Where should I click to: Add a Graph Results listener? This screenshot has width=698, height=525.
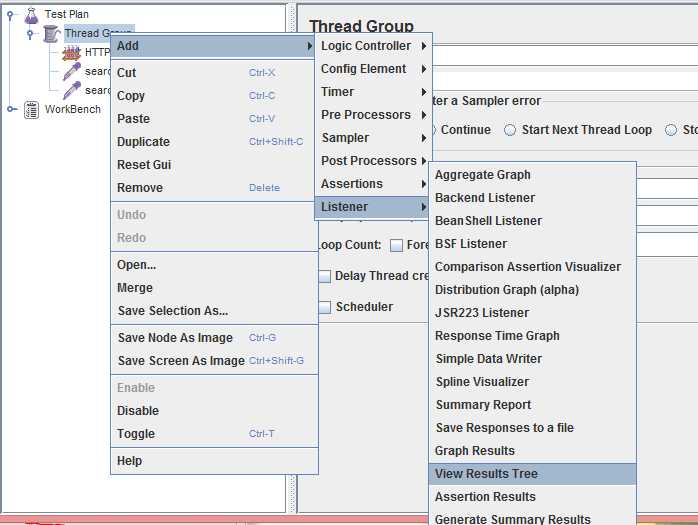pyautogui.click(x=532, y=451)
